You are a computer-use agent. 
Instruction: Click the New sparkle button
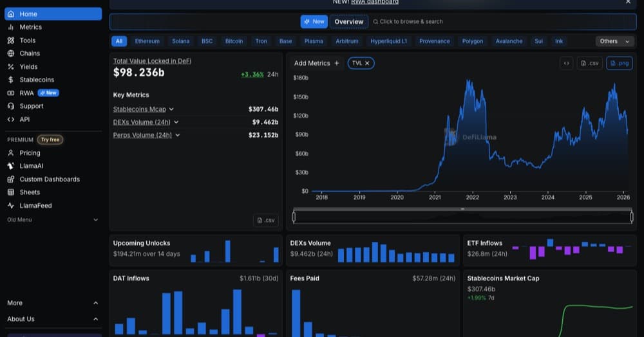tap(314, 22)
